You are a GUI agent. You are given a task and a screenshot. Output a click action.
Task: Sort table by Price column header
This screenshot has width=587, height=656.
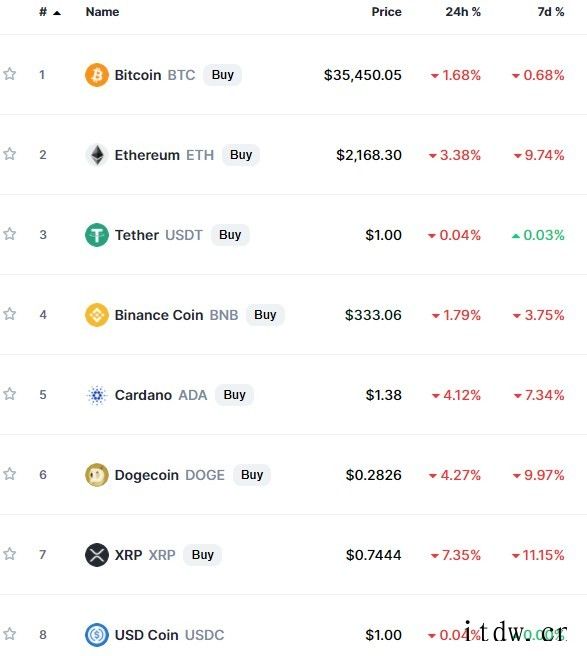[x=386, y=12]
